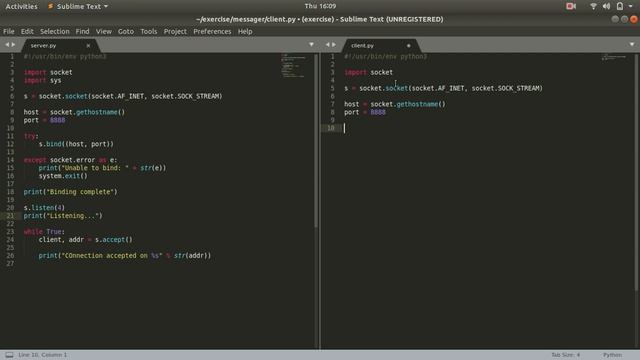Click the screen recording indicator icon
This screenshot has width=640, height=360.
(571, 6)
